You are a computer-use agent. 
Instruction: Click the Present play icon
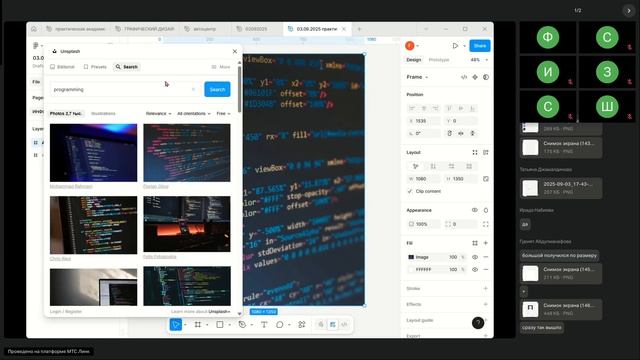tap(455, 46)
